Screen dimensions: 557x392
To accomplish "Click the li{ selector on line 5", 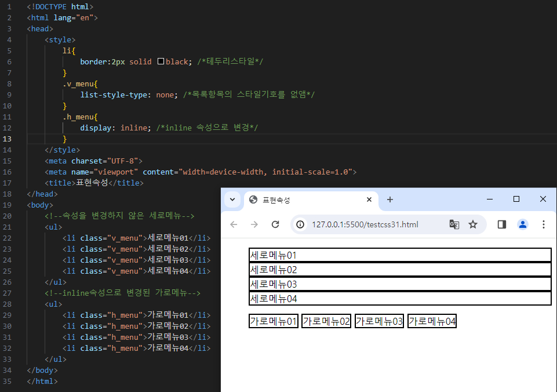I will 69,51.
